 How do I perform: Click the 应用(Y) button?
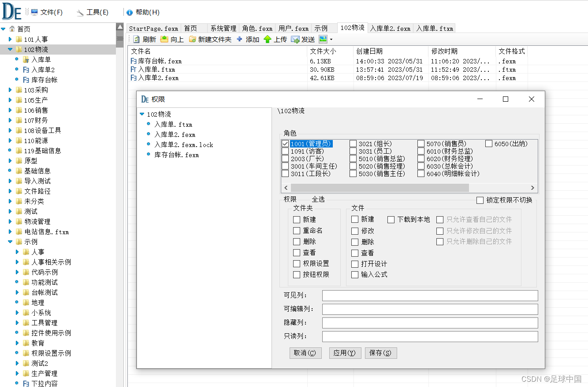(345, 353)
